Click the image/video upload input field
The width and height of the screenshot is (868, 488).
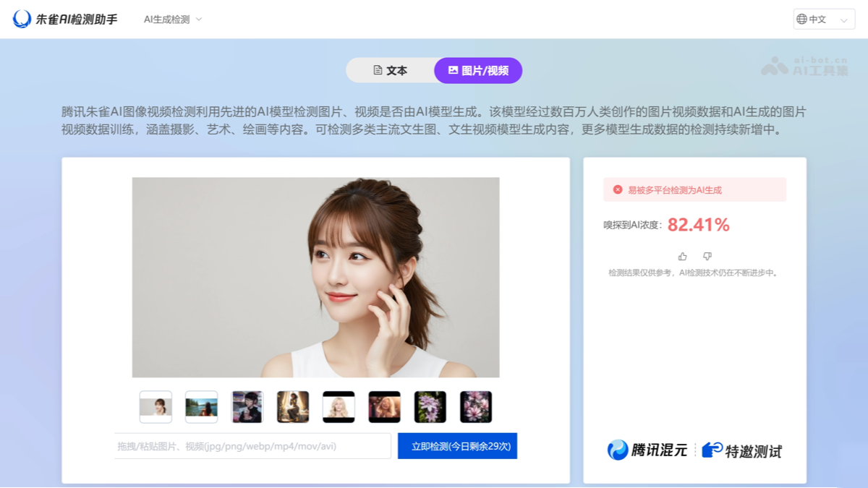(252, 447)
